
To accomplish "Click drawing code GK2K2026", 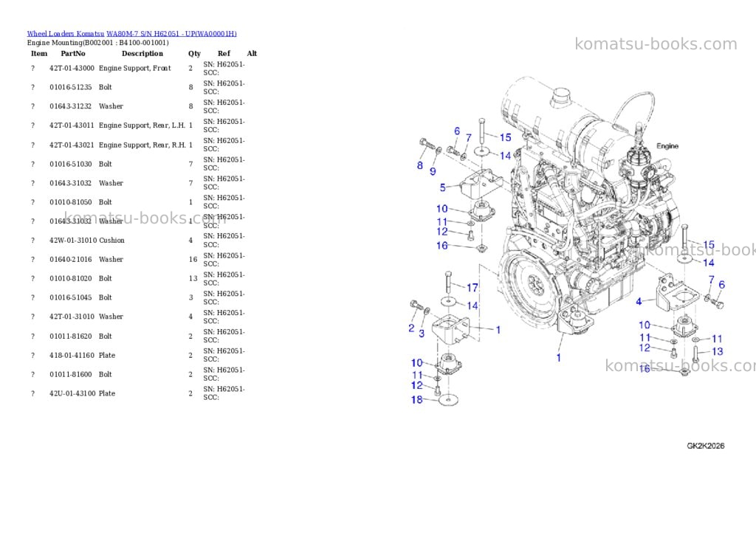I will pyautogui.click(x=705, y=446).
